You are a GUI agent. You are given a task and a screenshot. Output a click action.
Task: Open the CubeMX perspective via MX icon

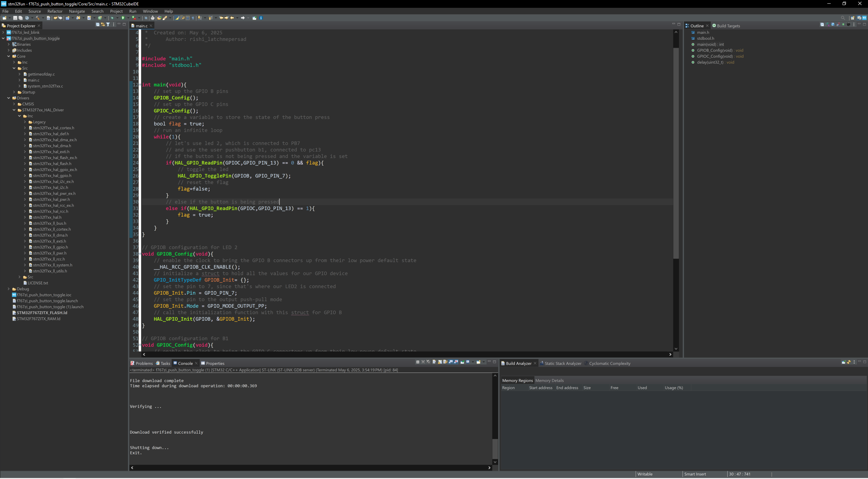[x=865, y=18]
